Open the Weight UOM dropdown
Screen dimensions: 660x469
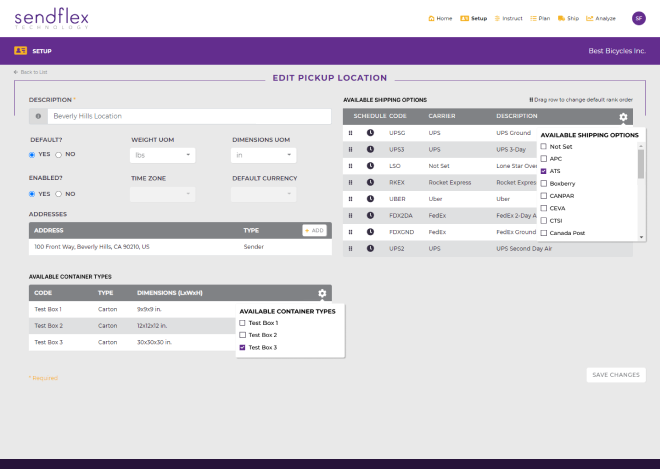tap(163, 155)
